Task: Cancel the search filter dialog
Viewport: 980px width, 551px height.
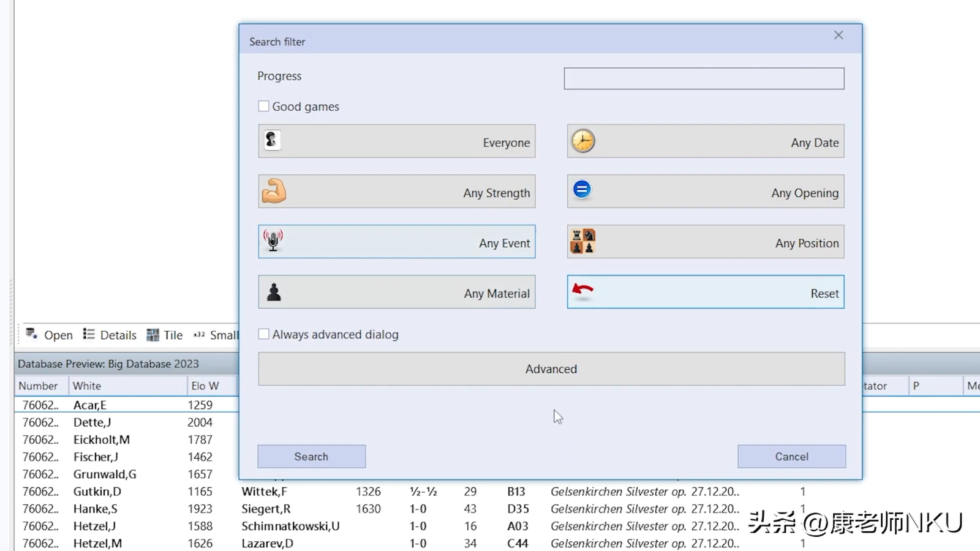Action: [791, 457]
